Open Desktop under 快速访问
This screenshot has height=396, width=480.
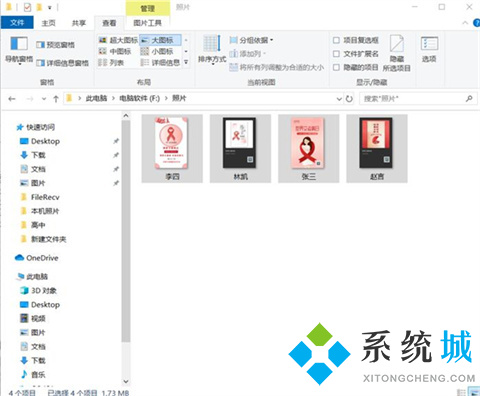pyautogui.click(x=40, y=141)
